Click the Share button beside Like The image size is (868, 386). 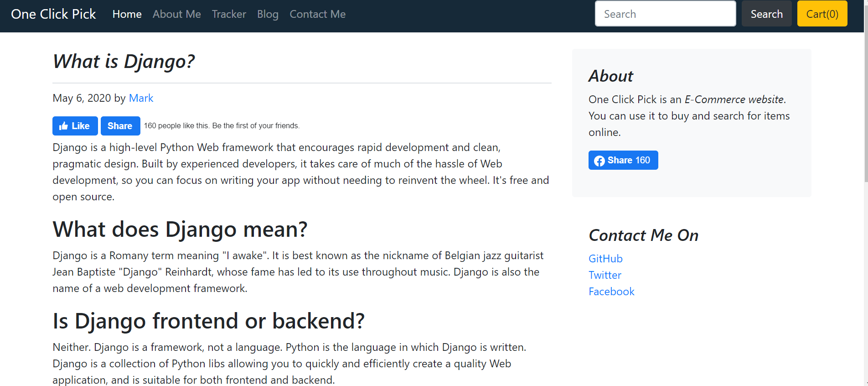pos(120,126)
